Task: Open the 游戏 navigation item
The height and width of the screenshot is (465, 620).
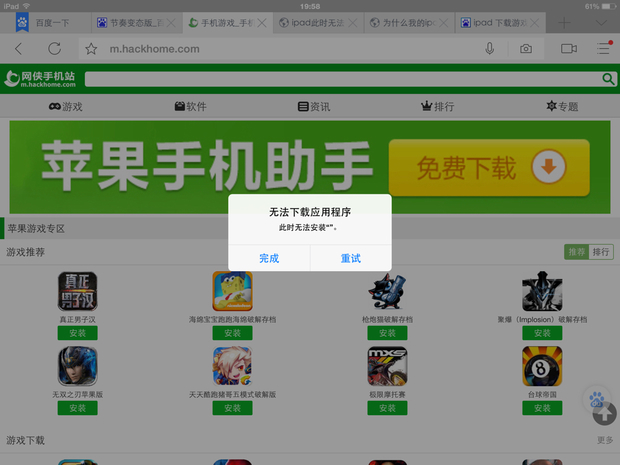Action: click(66, 106)
